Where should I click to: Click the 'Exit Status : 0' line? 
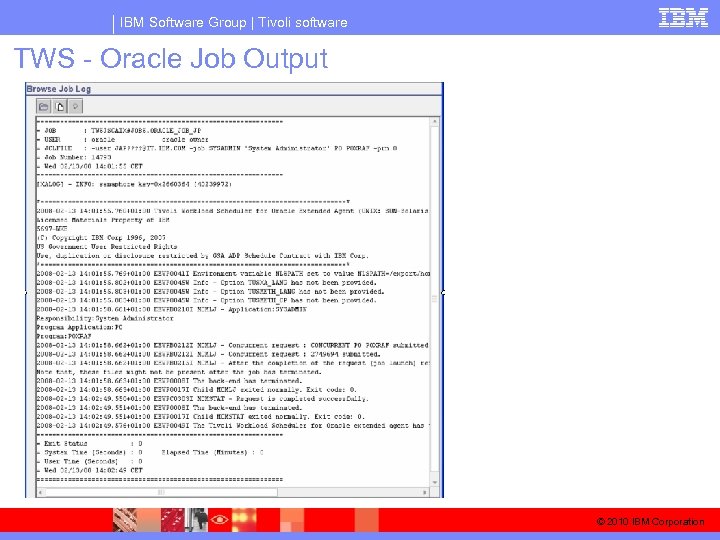point(90,444)
